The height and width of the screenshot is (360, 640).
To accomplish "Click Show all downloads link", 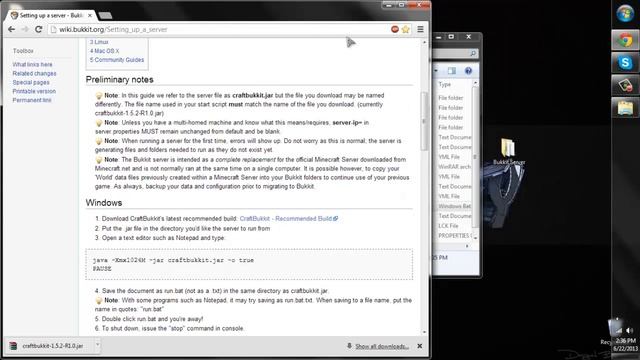I will point(382,347).
